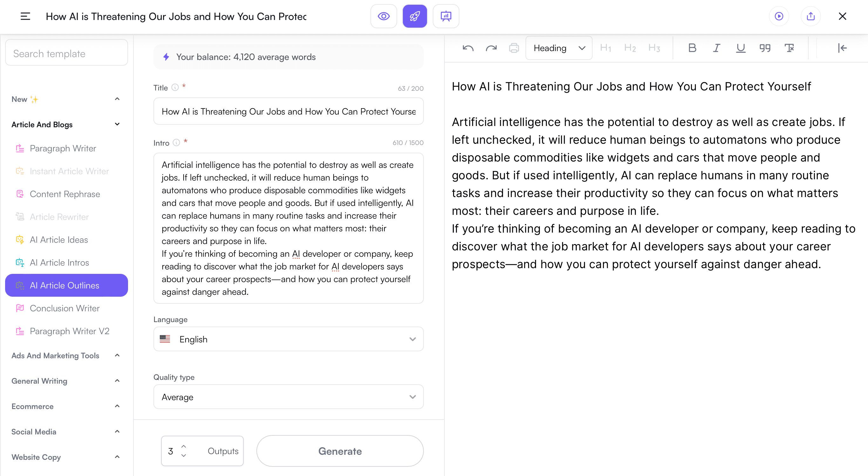Open the Heading style dropdown

tap(558, 48)
